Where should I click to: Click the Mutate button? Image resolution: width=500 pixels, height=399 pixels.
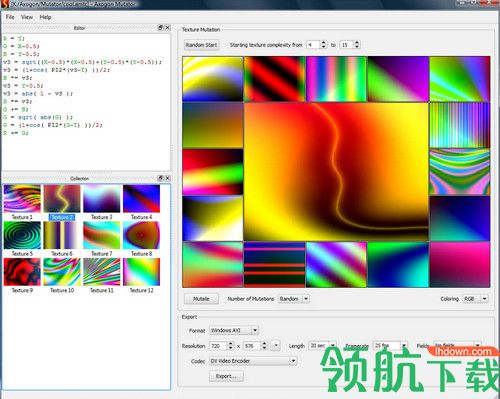201,299
